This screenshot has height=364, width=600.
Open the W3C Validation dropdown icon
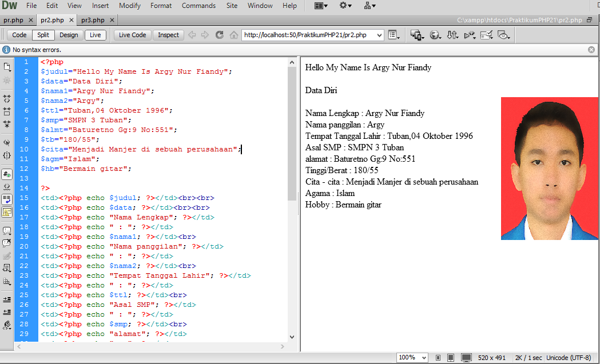click(470, 35)
